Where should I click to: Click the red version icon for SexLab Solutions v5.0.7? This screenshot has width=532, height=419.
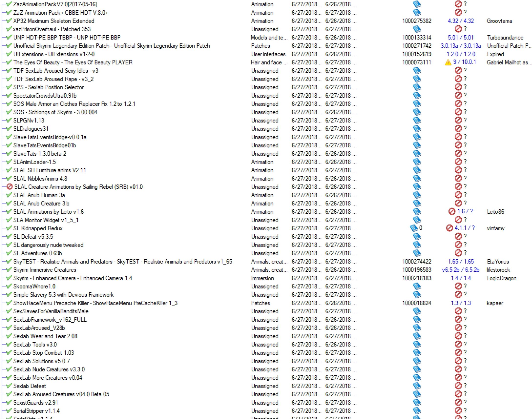point(458,361)
